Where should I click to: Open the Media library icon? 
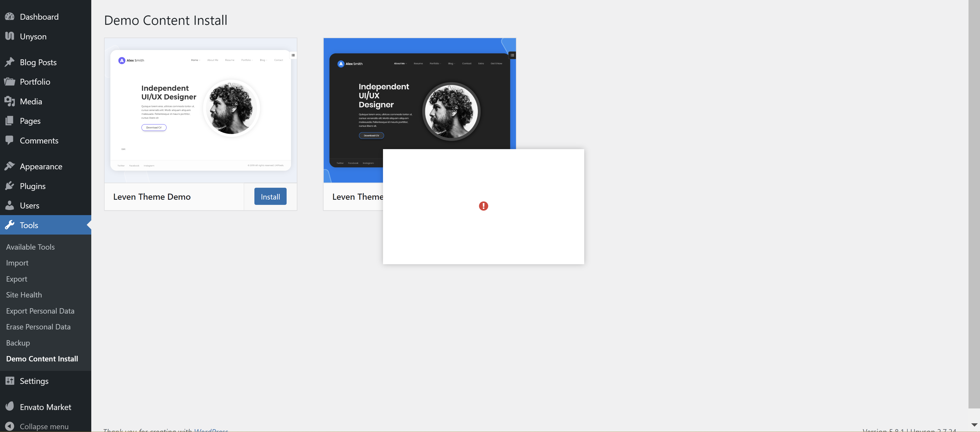[x=10, y=101]
